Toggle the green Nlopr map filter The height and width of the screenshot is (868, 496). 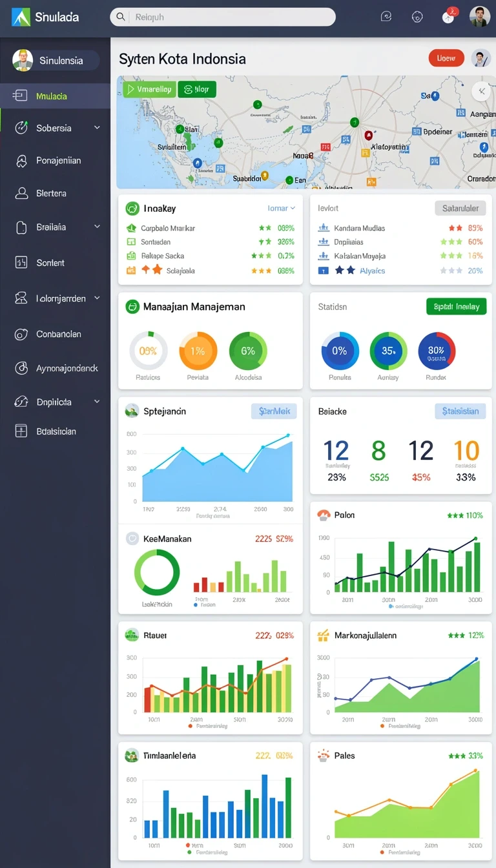pos(197,90)
